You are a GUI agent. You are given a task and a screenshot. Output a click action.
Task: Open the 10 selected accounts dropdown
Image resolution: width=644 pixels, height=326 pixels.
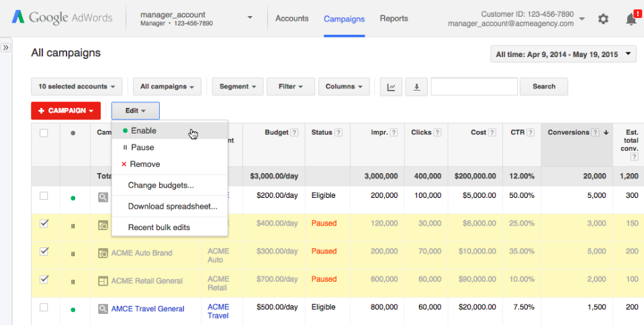(77, 87)
